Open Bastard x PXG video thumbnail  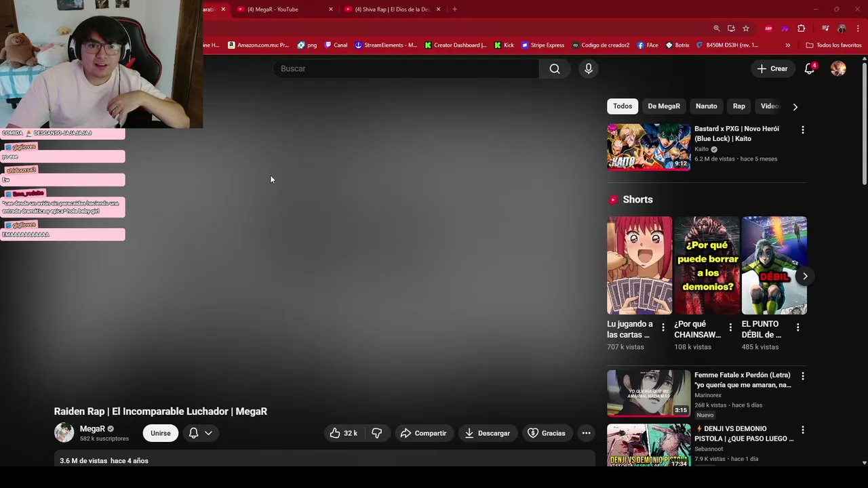pyautogui.click(x=648, y=146)
